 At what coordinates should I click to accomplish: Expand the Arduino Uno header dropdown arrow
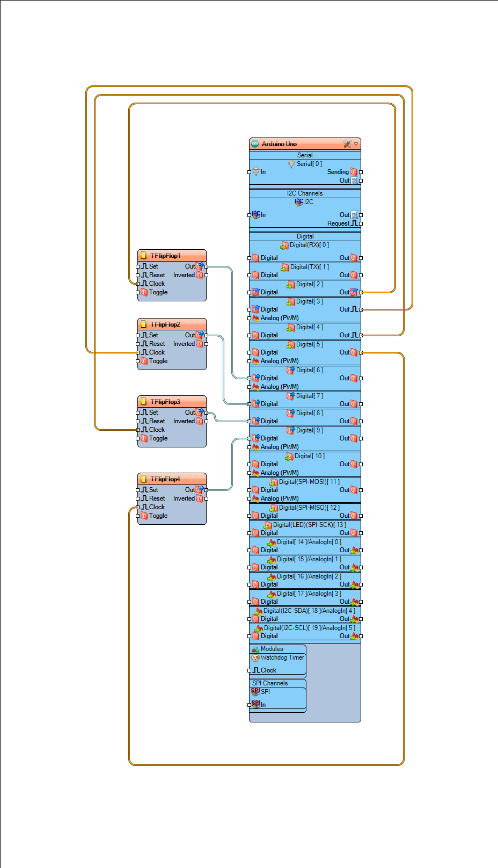[x=356, y=144]
